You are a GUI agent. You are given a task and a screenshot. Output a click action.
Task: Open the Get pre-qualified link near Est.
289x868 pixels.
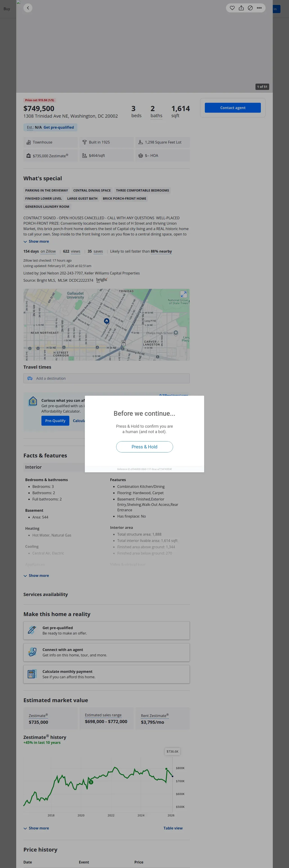point(59,127)
